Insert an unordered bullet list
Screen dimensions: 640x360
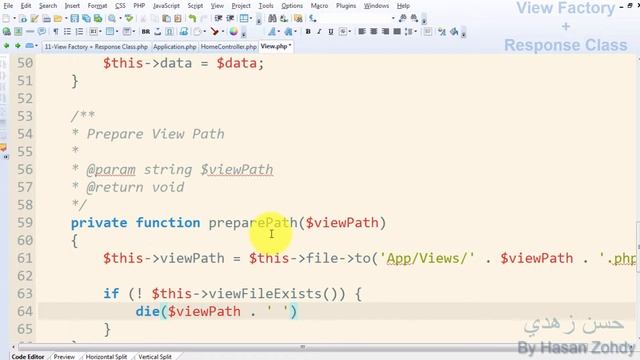pos(67,32)
